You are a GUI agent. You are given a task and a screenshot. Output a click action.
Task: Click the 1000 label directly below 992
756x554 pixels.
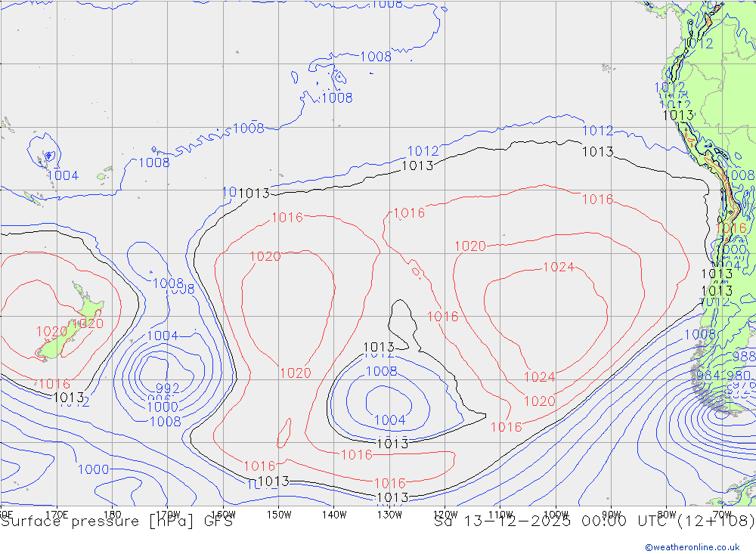coord(163,407)
